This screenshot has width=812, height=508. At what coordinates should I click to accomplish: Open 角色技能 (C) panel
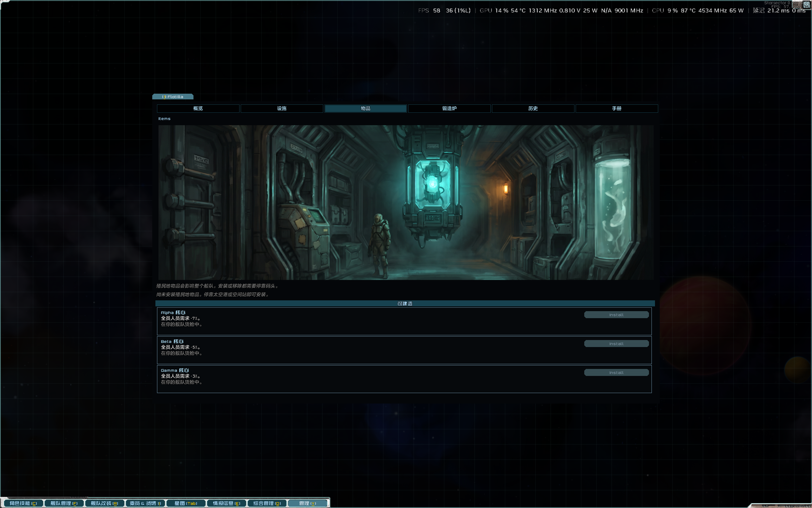click(23, 503)
